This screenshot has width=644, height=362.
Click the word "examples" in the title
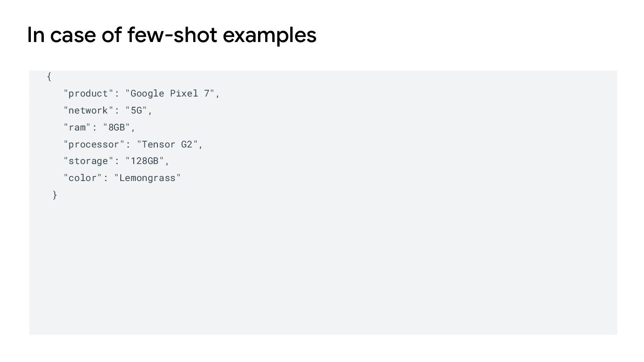269,35
